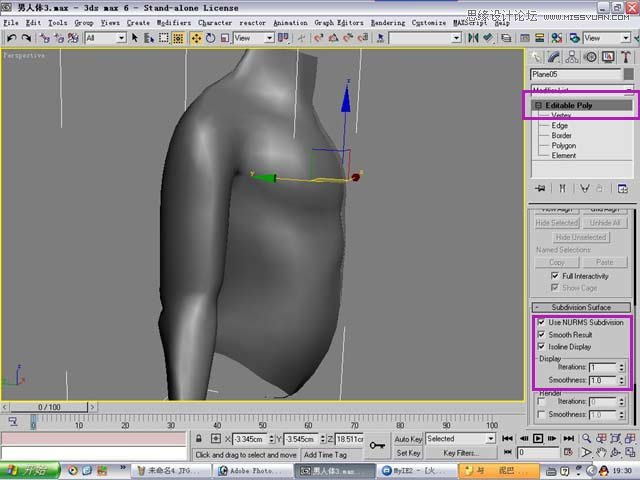Click the Arc Rotate viewport control
Viewport: 640px width, 480px height.
[616, 452]
